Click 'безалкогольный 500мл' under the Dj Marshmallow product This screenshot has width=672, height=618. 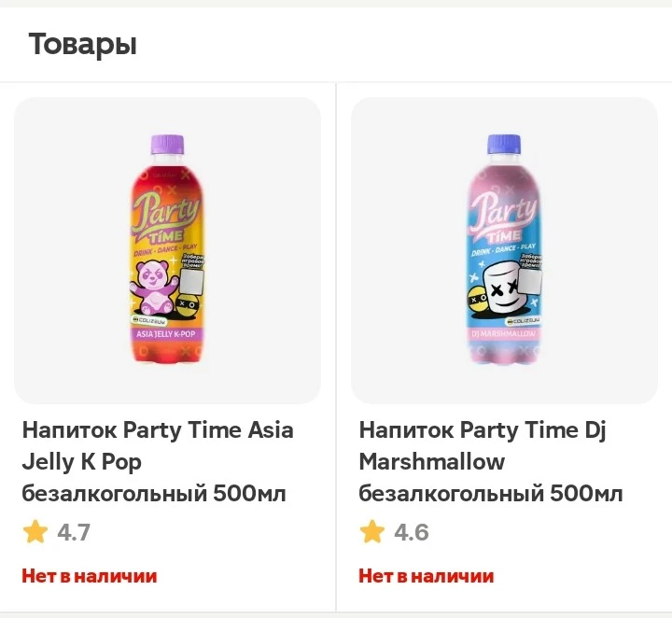[490, 493]
